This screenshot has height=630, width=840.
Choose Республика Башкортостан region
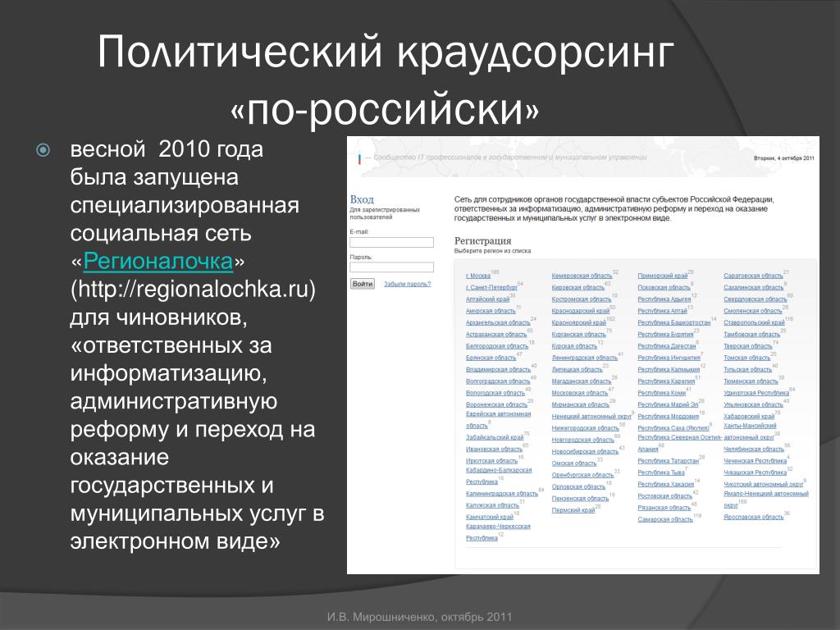[674, 323]
